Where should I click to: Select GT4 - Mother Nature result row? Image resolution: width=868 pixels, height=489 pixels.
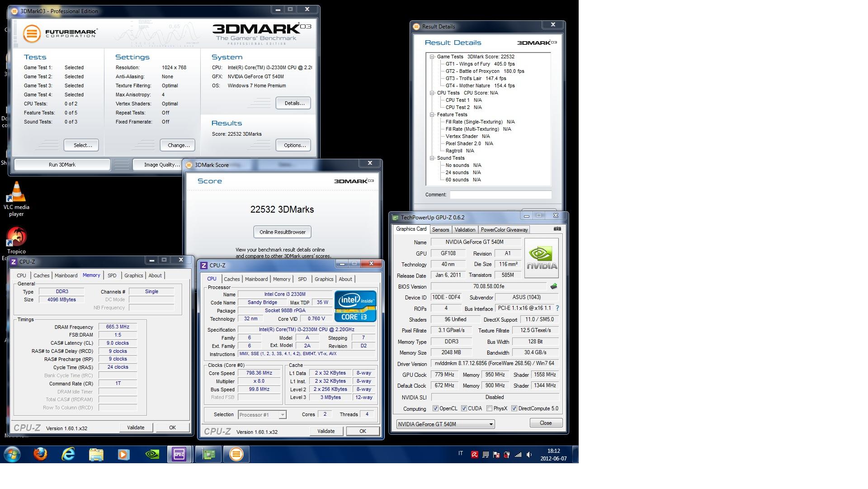[x=480, y=85]
